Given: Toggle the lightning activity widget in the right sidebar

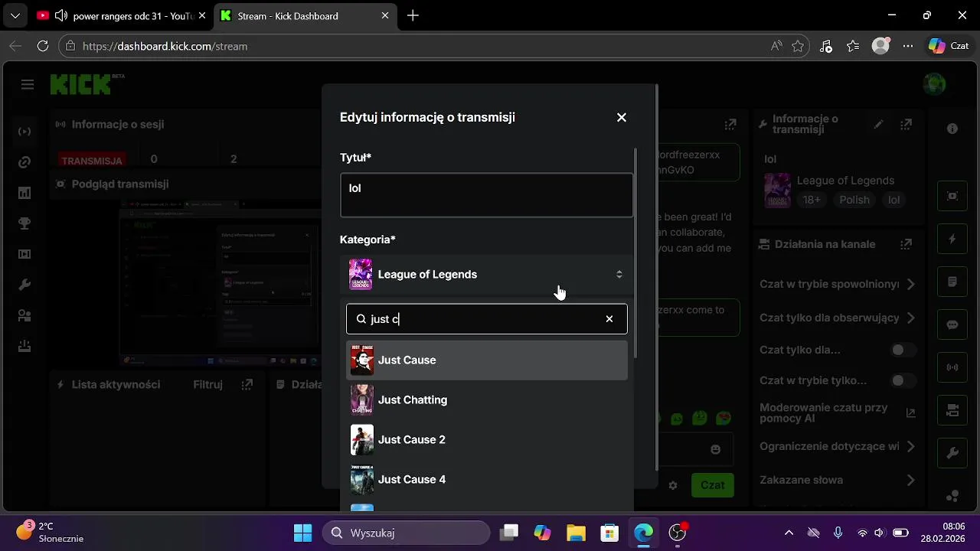Looking at the screenshot, I should point(952,239).
